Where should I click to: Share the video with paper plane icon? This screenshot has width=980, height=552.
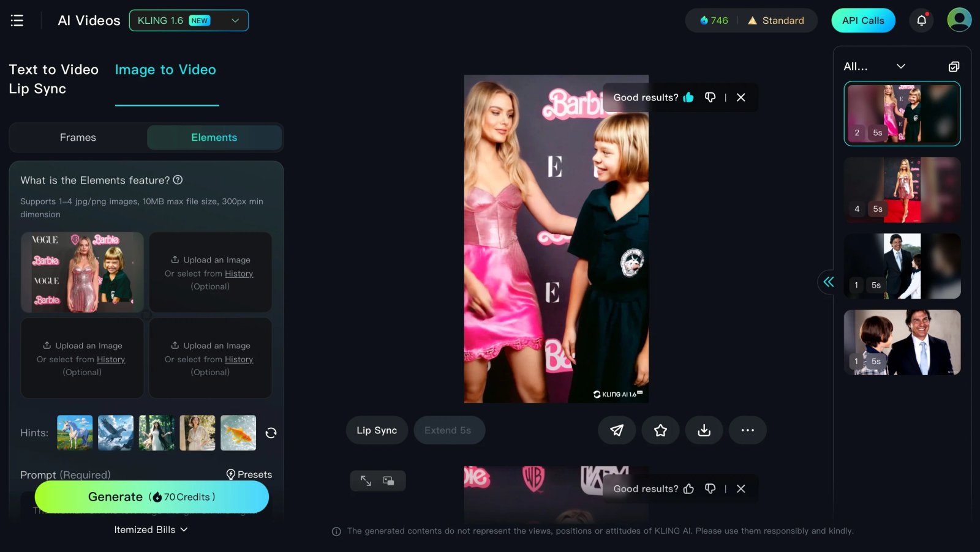pos(617,430)
